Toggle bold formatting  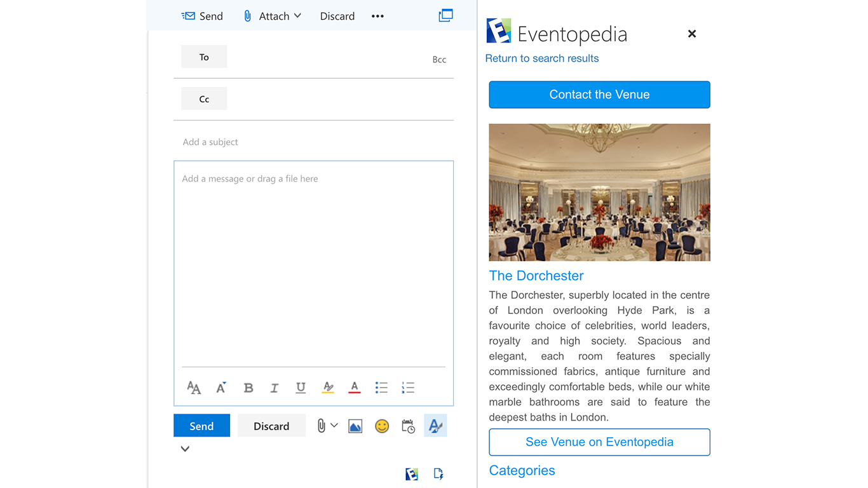[248, 388]
